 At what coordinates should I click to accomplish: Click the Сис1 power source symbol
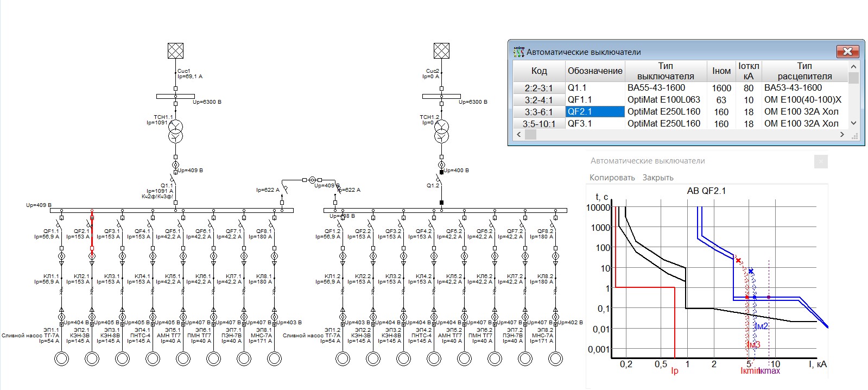point(175,51)
